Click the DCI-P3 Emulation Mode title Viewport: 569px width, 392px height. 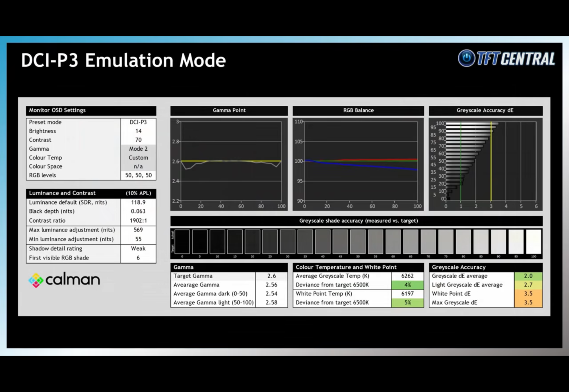123,60
